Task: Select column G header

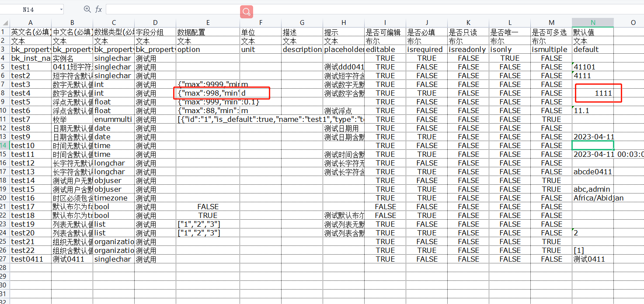Action: 302,23
